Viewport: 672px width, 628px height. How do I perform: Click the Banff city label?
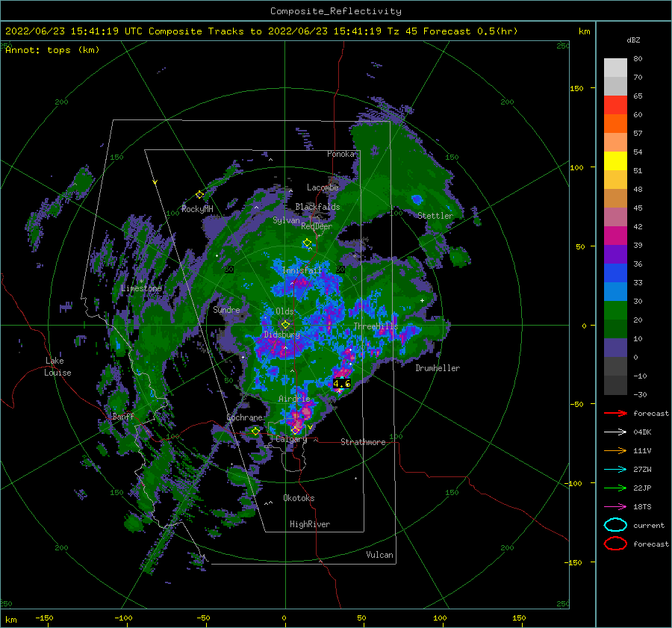coord(123,417)
